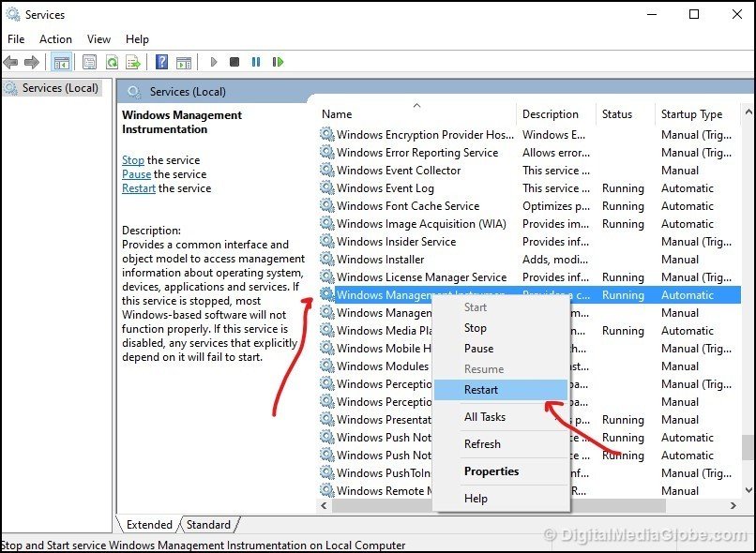Click gear icon of Windows Insider Service
This screenshot has width=756, height=553.
point(327,241)
